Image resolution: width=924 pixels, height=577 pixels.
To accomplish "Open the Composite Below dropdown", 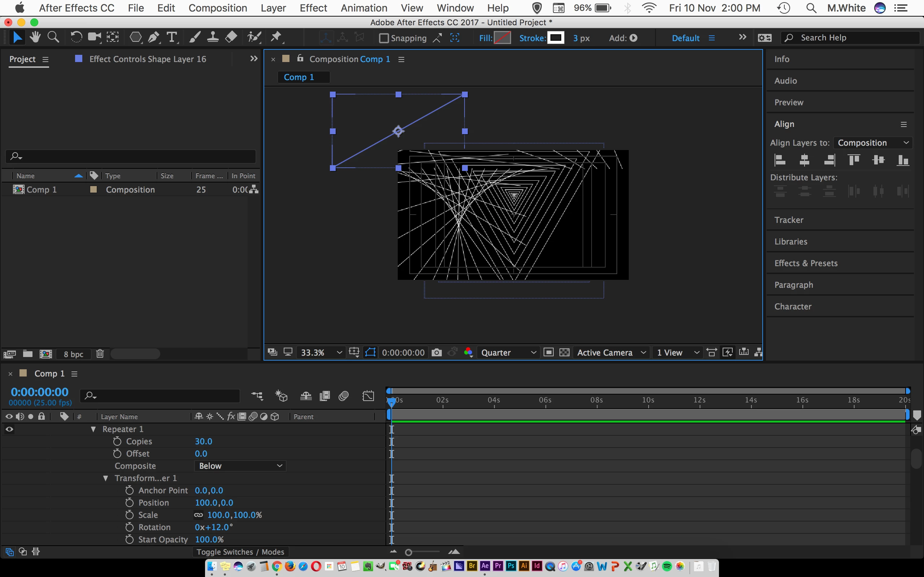I will coord(240,466).
